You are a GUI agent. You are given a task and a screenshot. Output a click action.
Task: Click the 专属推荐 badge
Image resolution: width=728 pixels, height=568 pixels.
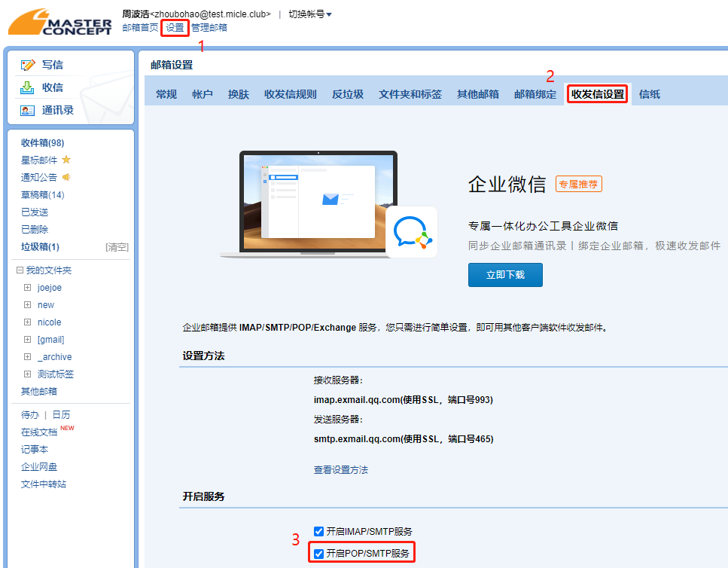point(578,184)
